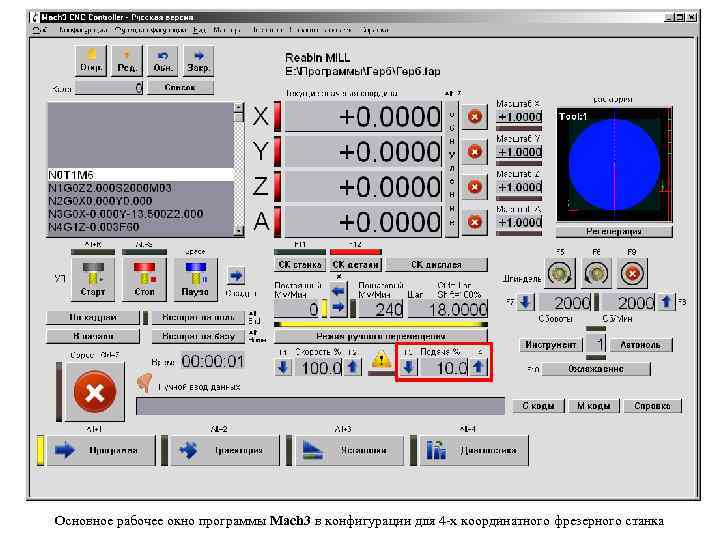Open the M коды reference
Image resolution: width=720 pixels, height=540 pixels.
(594, 406)
